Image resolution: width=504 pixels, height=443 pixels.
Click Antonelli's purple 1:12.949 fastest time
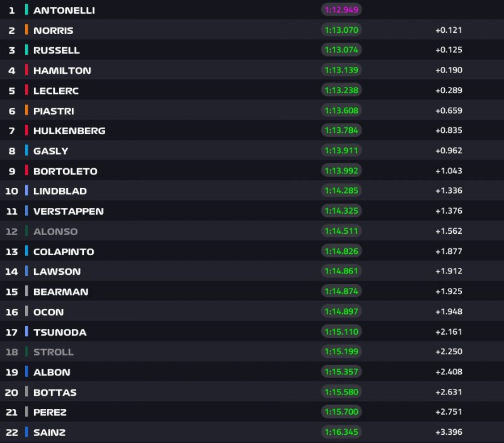pos(341,9)
